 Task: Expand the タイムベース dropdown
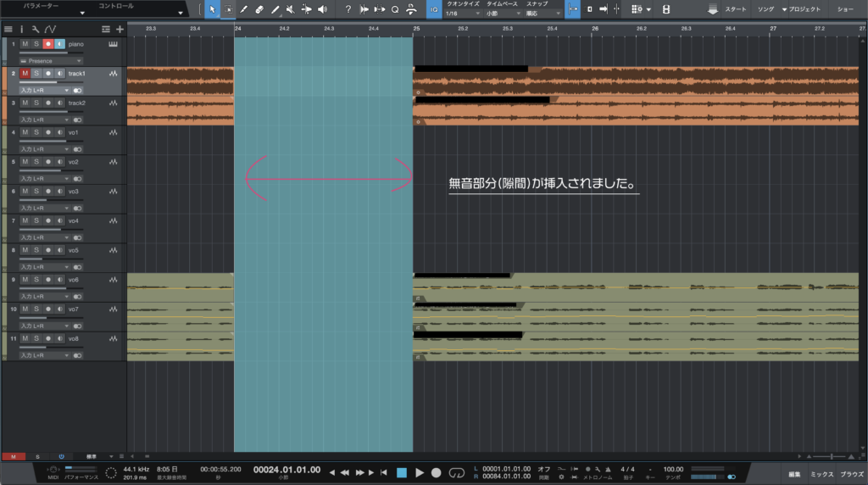click(x=501, y=14)
